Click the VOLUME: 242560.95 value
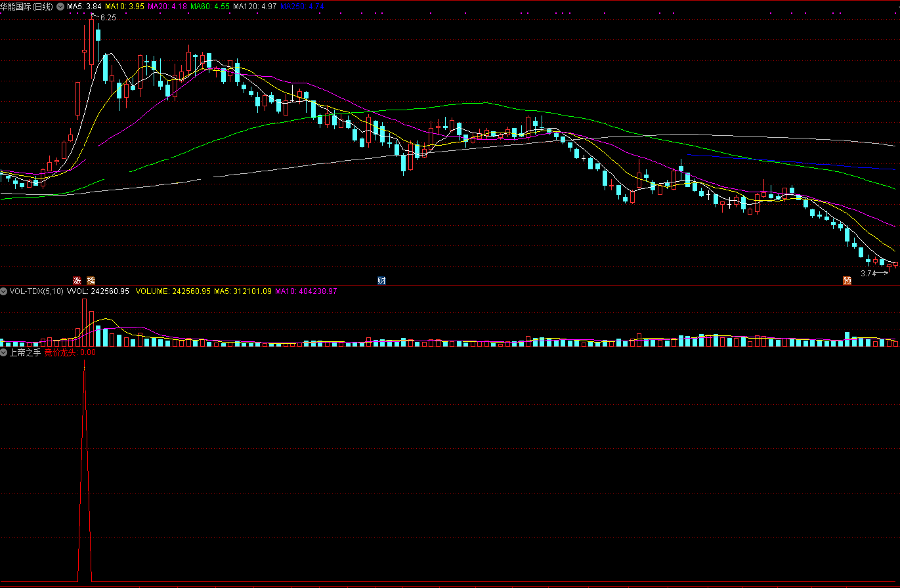 click(x=173, y=291)
